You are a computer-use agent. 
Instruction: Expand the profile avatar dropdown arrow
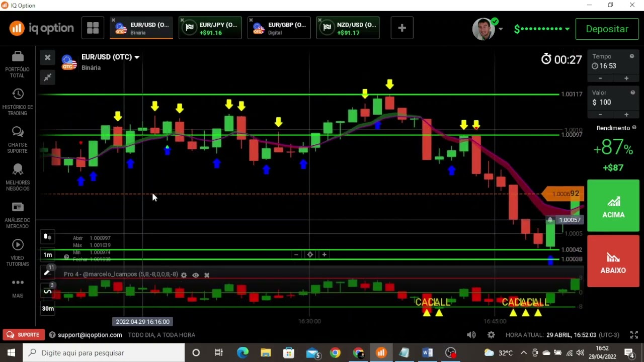(500, 29)
